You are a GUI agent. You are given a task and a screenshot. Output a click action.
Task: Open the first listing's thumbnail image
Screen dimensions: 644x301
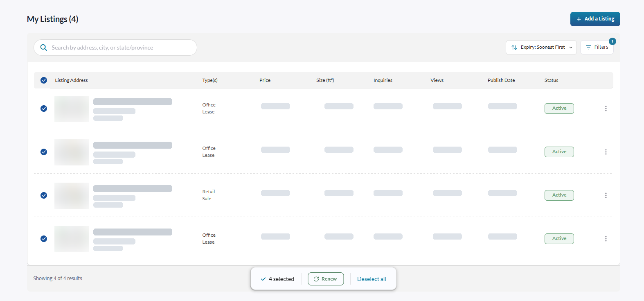coord(72,109)
